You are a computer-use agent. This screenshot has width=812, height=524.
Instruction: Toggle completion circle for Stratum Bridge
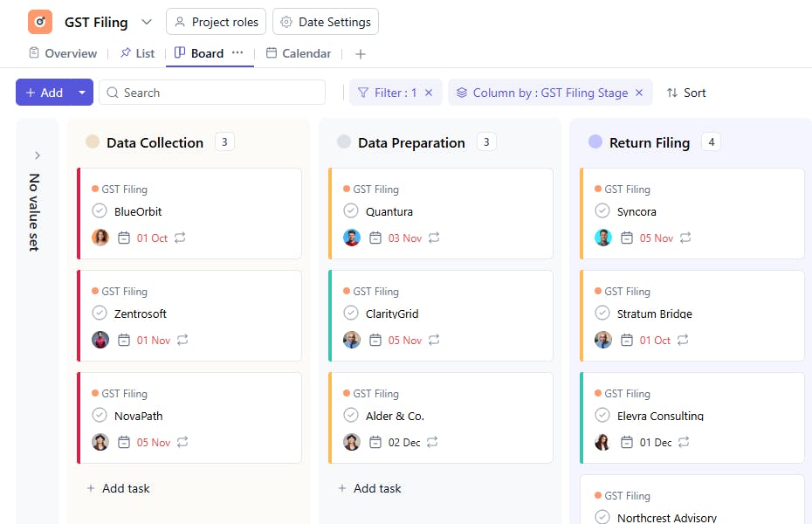click(x=602, y=314)
